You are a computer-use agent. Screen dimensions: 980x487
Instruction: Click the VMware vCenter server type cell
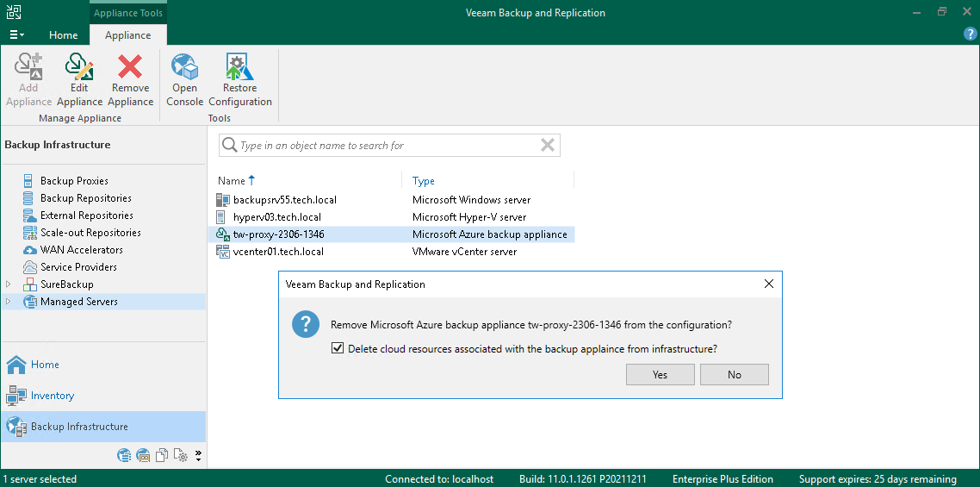coord(464,252)
